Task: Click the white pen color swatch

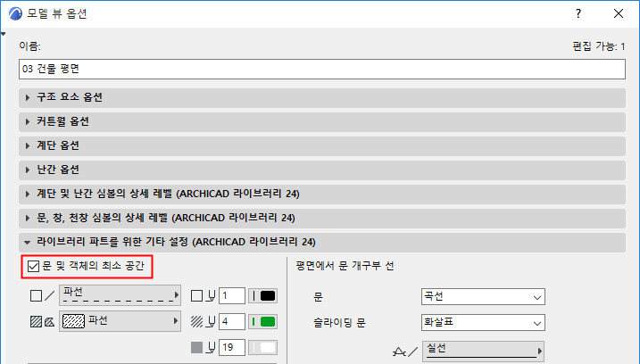Action: pos(262,348)
